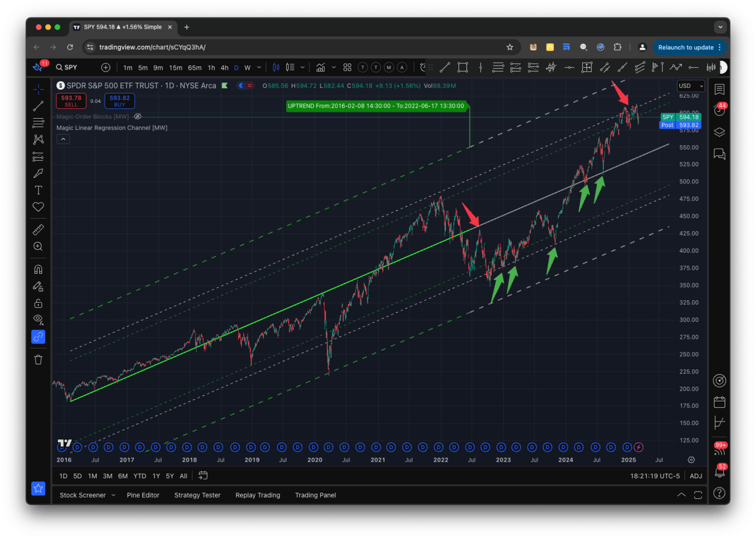Select the W weekly timeframe
The image size is (756, 539).
point(248,67)
